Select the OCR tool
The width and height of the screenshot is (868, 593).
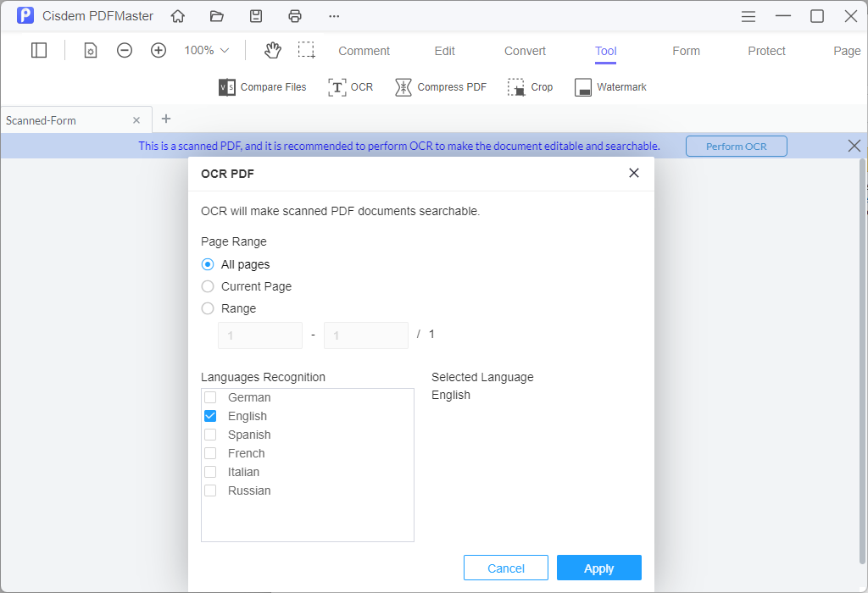(x=351, y=86)
